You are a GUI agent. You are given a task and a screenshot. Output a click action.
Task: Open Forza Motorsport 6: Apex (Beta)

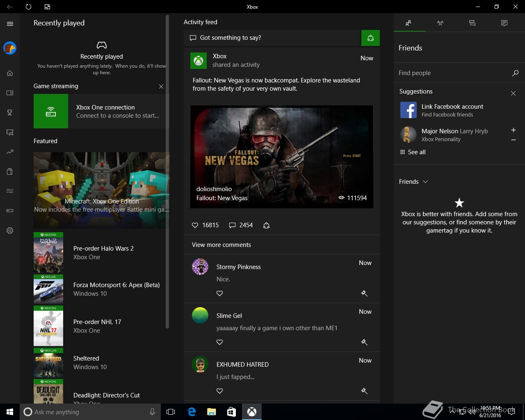coord(101,289)
